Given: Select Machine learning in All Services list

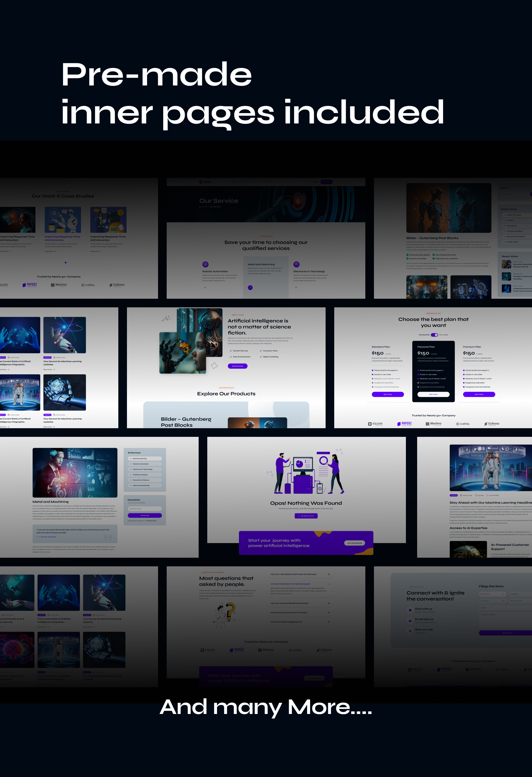Looking at the screenshot, I should 145,458.
